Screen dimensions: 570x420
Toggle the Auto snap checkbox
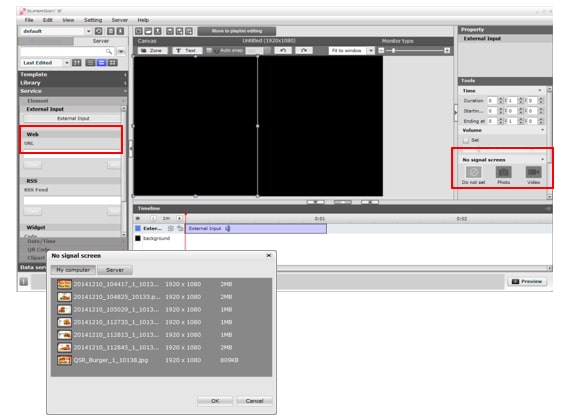[x=209, y=51]
